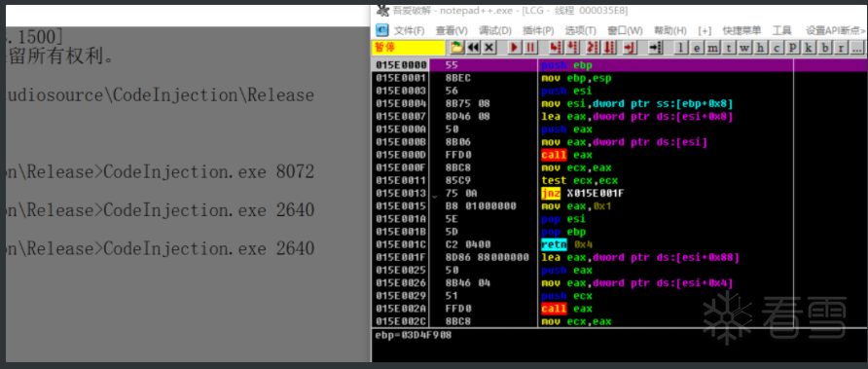This screenshot has height=369, width=868.
Task: Open the 工具 menu
Action: [782, 30]
